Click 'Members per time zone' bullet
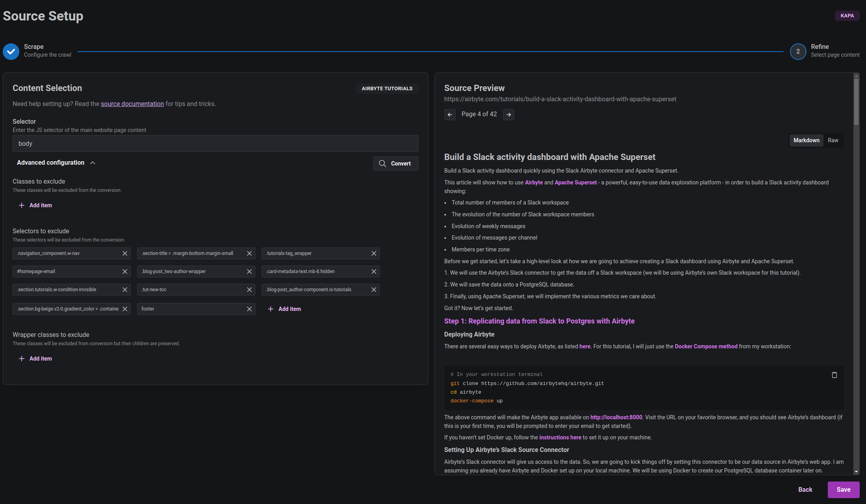The image size is (866, 504). 481,249
